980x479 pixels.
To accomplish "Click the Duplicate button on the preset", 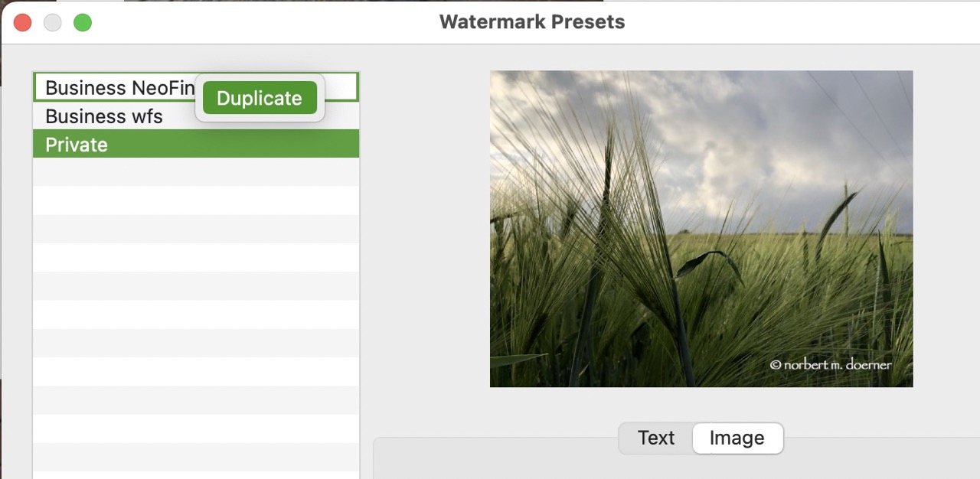I will pos(259,98).
